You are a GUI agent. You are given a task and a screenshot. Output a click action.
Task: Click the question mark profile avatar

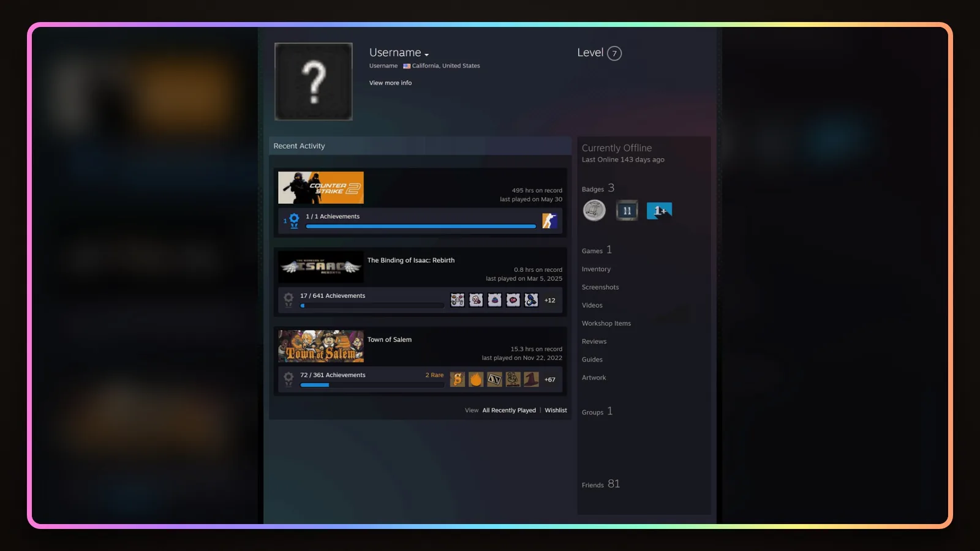coord(314,81)
